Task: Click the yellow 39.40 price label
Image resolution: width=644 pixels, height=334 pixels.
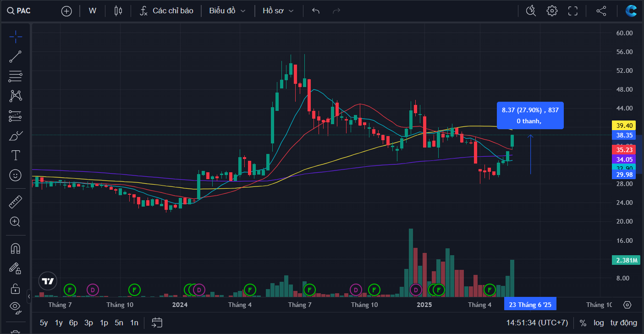Action: 624,125
